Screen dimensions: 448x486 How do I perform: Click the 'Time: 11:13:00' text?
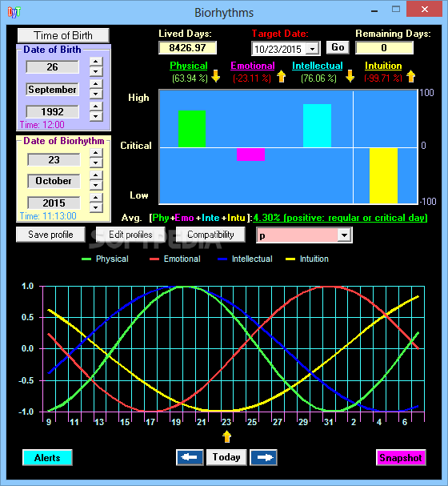pos(48,216)
